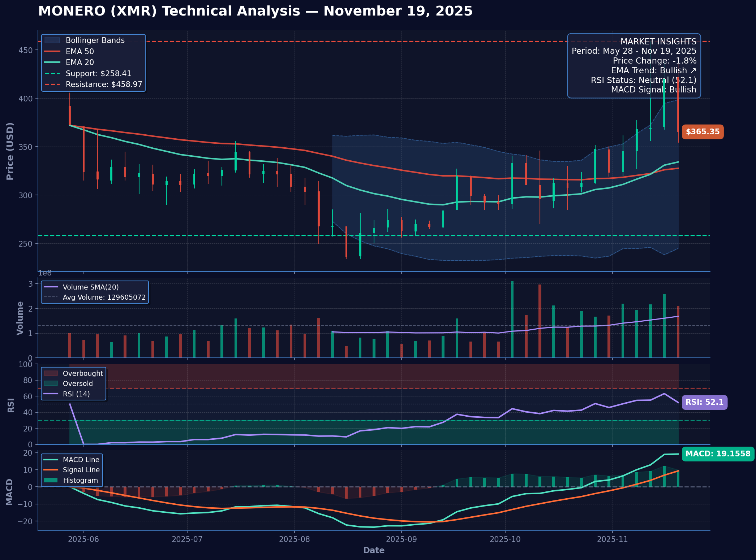Click the EMA 50 legend entry
The height and width of the screenshot is (560, 756).
(80, 52)
